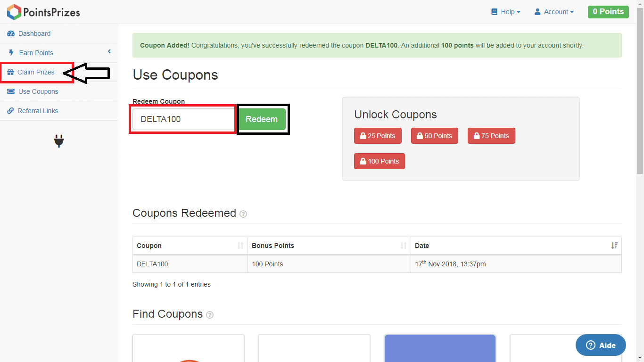Sort table by Coupon column
Screen dimensions: 644x362
tap(190, 246)
